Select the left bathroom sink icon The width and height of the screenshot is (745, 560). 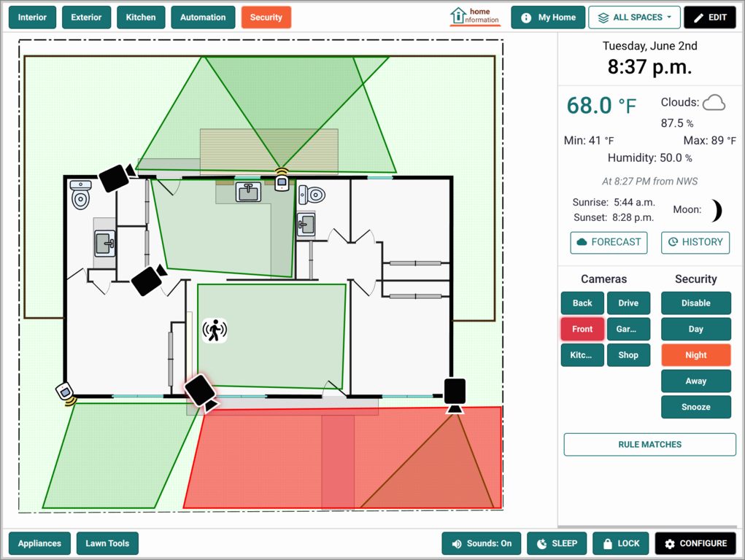pos(104,243)
